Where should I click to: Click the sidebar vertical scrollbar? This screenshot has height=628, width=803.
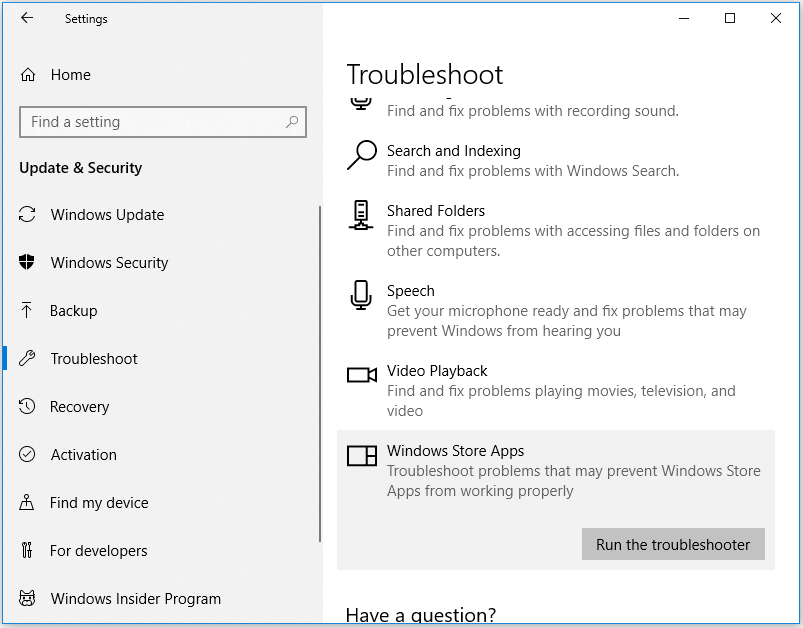click(320, 374)
